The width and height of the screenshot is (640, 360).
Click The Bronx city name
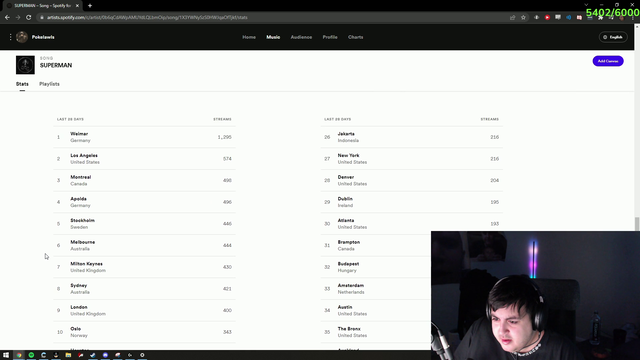coord(349,329)
